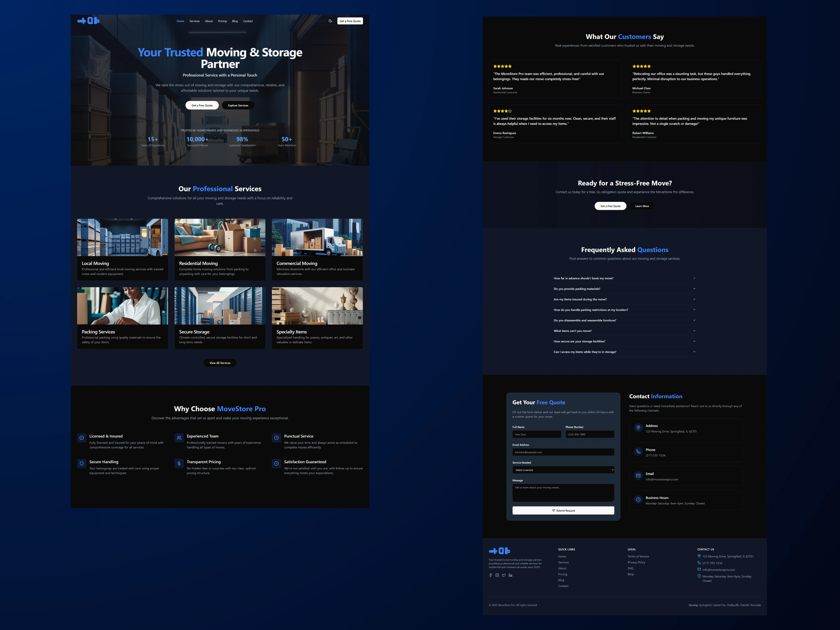
Task: Click the Address map pin icon card
Action: [638, 428]
